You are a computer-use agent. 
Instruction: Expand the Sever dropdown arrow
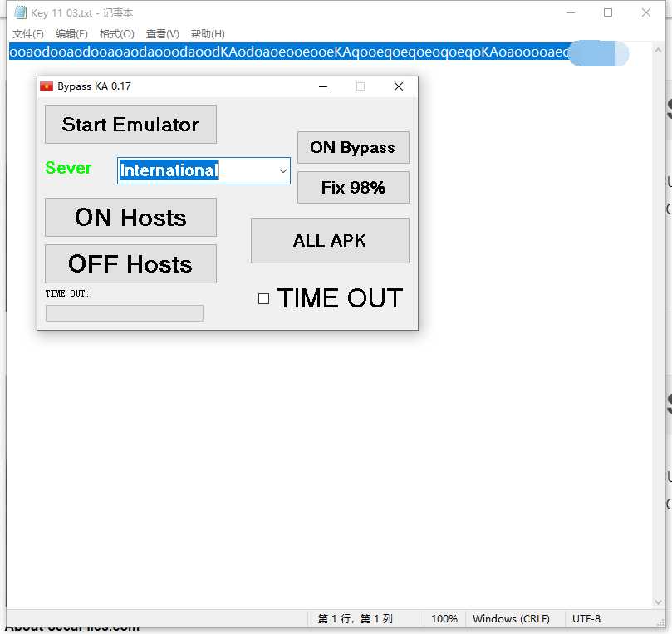283,170
